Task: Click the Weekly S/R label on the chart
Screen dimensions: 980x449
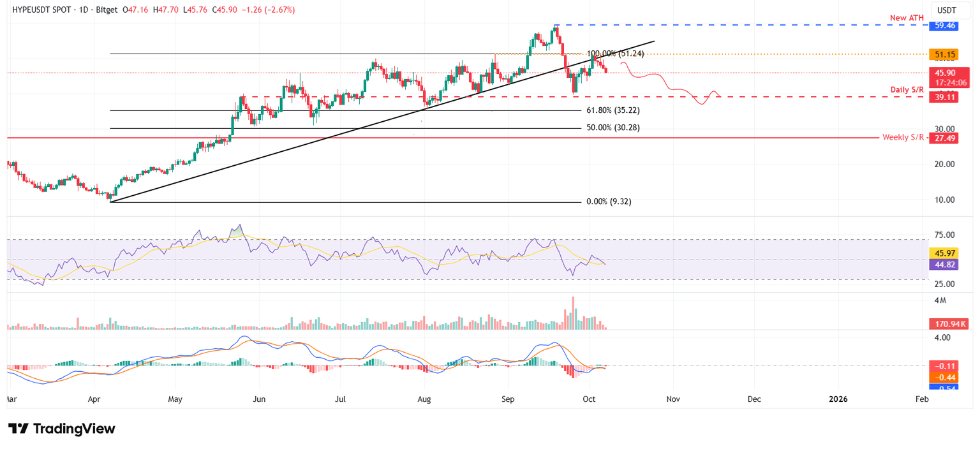Action: [903, 138]
